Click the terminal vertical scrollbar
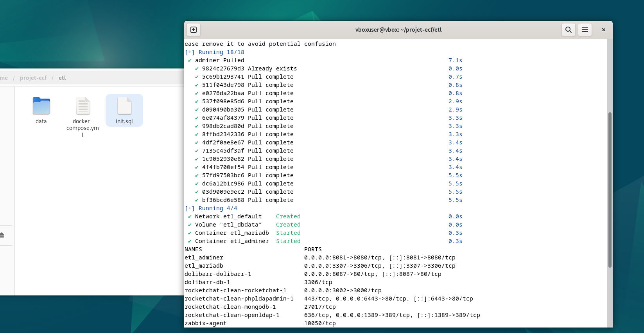 pos(610,190)
